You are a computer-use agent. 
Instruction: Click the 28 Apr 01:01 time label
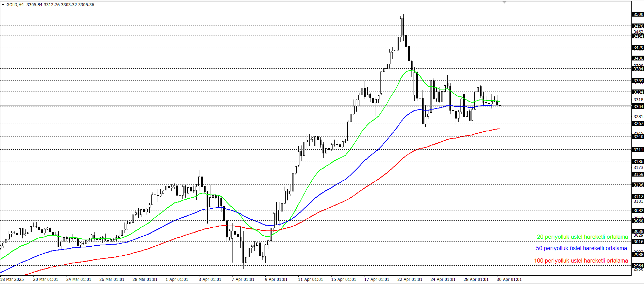click(x=476, y=280)
